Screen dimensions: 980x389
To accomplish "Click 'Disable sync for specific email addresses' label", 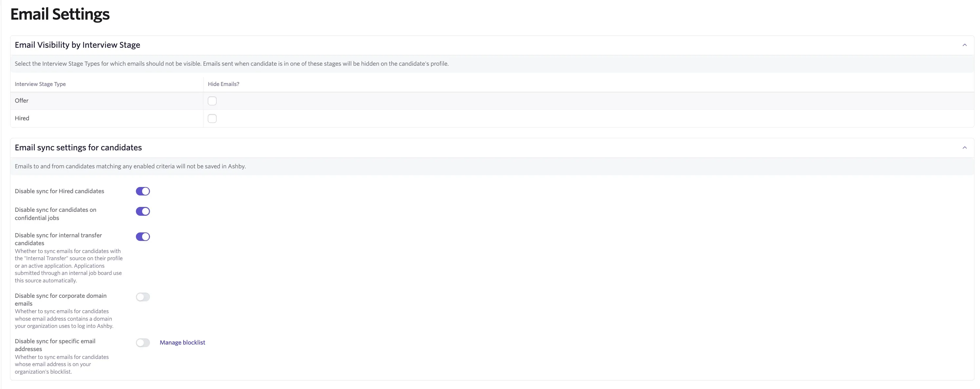I will click(55, 345).
